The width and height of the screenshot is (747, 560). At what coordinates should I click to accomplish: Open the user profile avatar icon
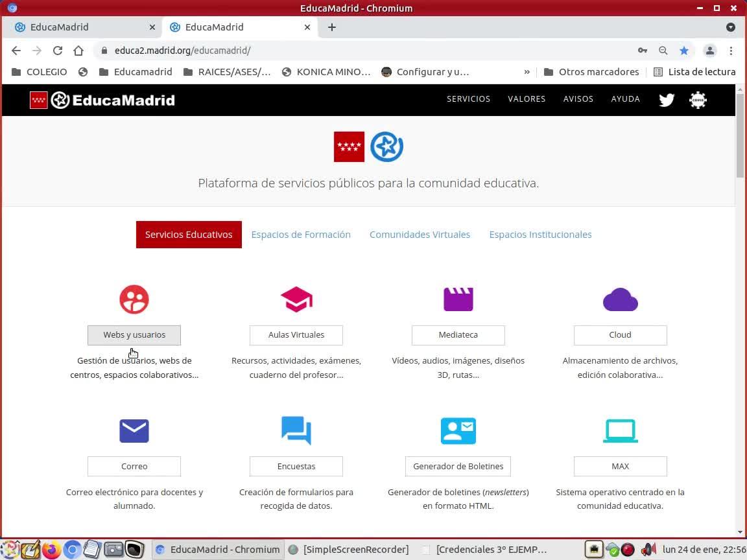710,51
